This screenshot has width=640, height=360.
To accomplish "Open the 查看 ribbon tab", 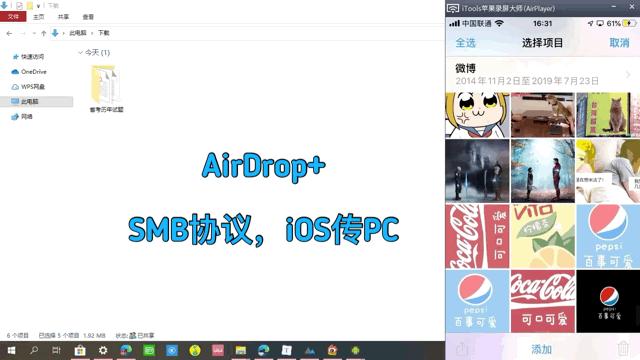I will (x=88, y=17).
